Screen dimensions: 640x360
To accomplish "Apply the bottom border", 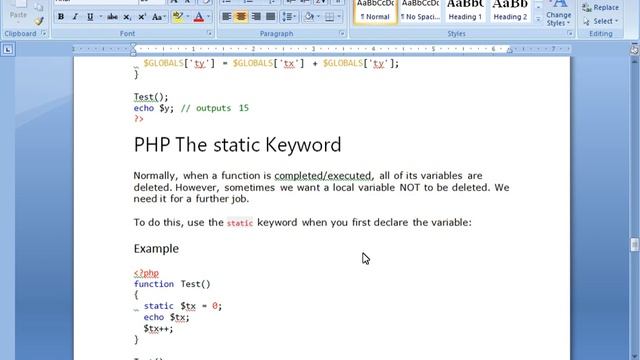I will coord(329,17).
